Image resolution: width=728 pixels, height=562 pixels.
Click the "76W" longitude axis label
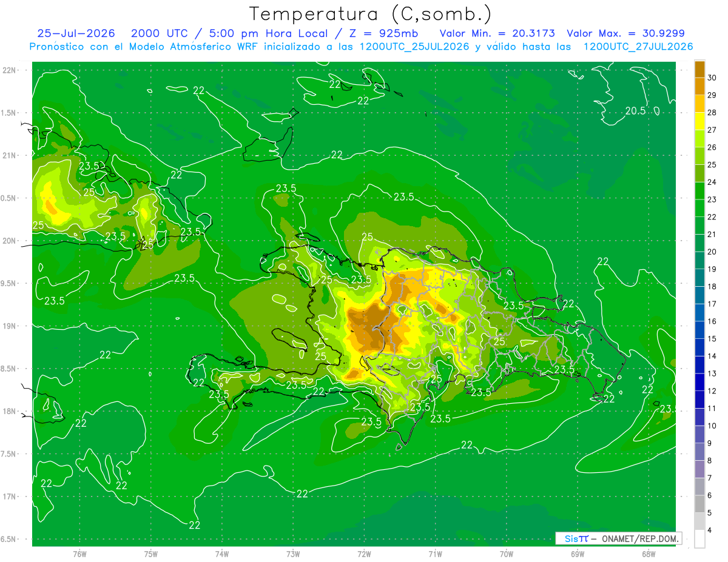click(79, 554)
